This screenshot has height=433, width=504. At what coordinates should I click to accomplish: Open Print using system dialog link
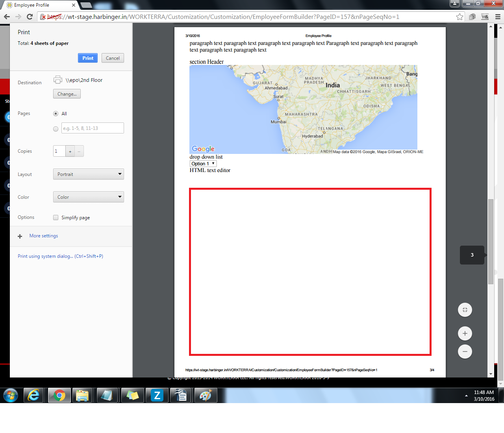[x=60, y=256]
